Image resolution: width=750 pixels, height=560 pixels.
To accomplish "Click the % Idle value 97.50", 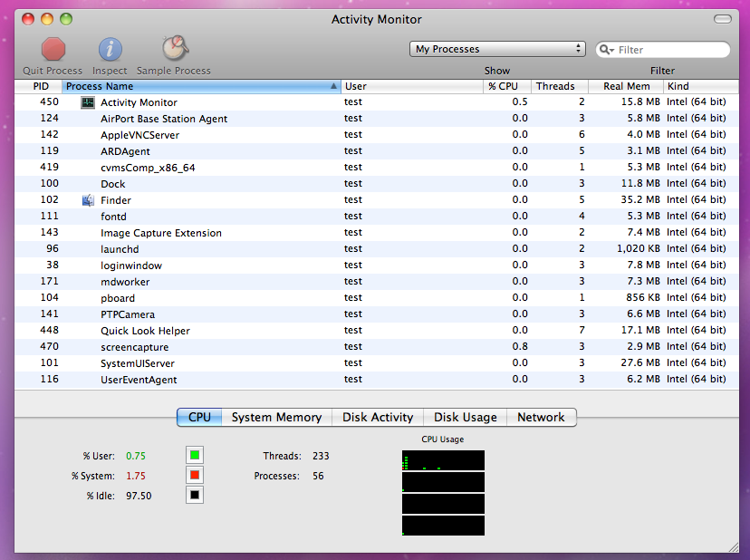I will [x=139, y=496].
